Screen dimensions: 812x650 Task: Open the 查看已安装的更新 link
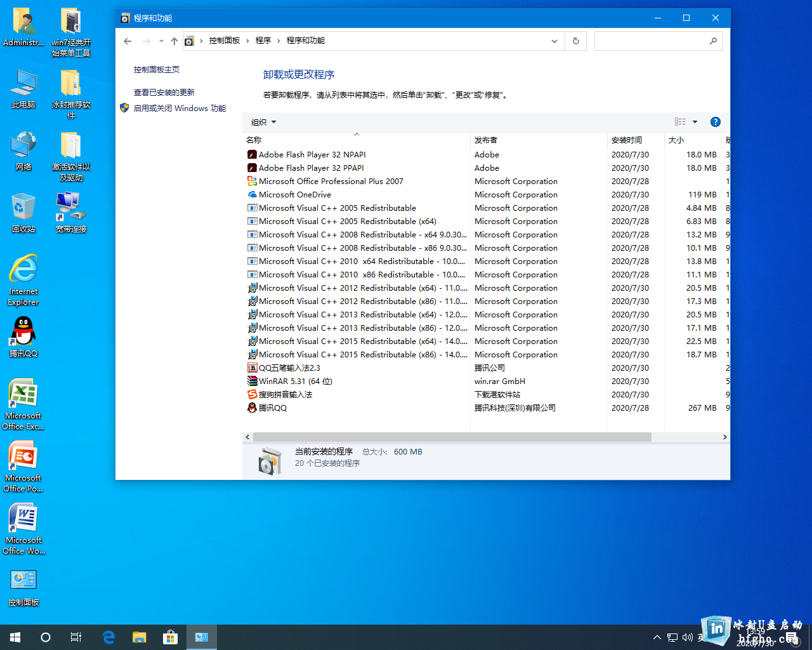click(x=164, y=93)
